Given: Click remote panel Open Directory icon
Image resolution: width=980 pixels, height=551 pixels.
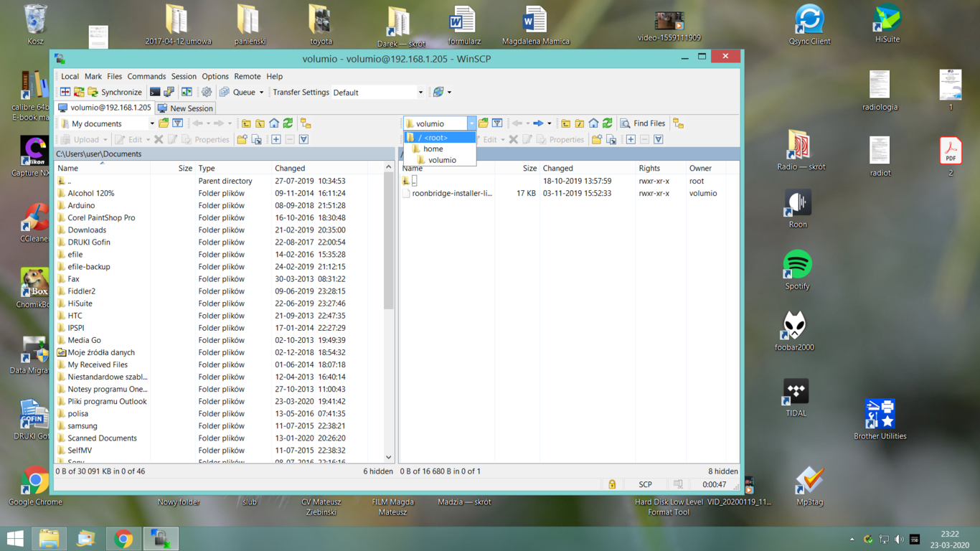Looking at the screenshot, I should [484, 123].
